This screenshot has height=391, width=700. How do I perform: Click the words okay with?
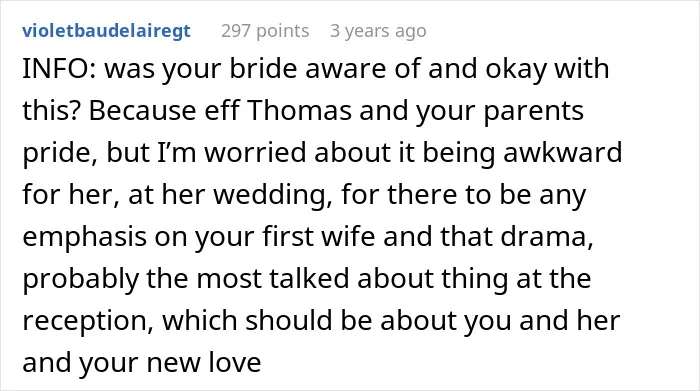(x=547, y=69)
